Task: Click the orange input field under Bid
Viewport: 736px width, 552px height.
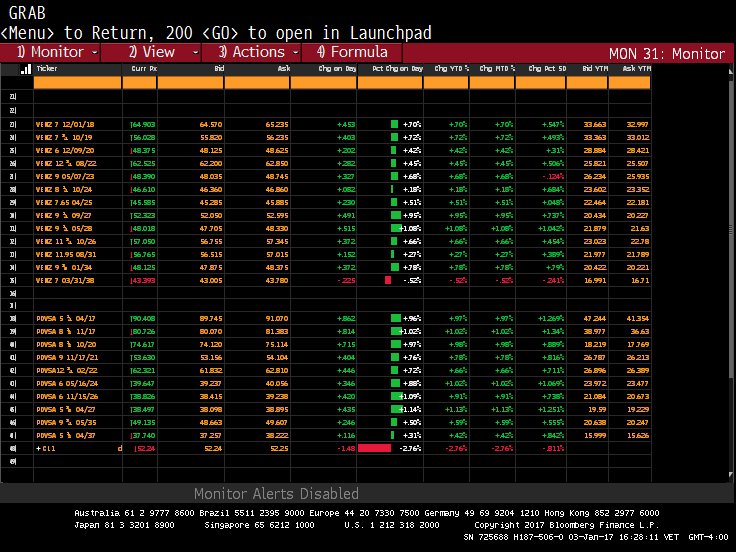Action: pos(191,83)
